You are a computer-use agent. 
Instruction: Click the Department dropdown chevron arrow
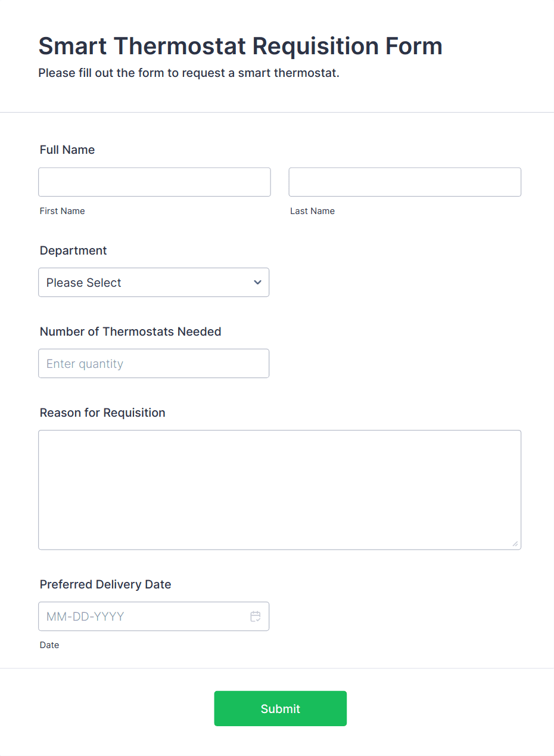[257, 283]
